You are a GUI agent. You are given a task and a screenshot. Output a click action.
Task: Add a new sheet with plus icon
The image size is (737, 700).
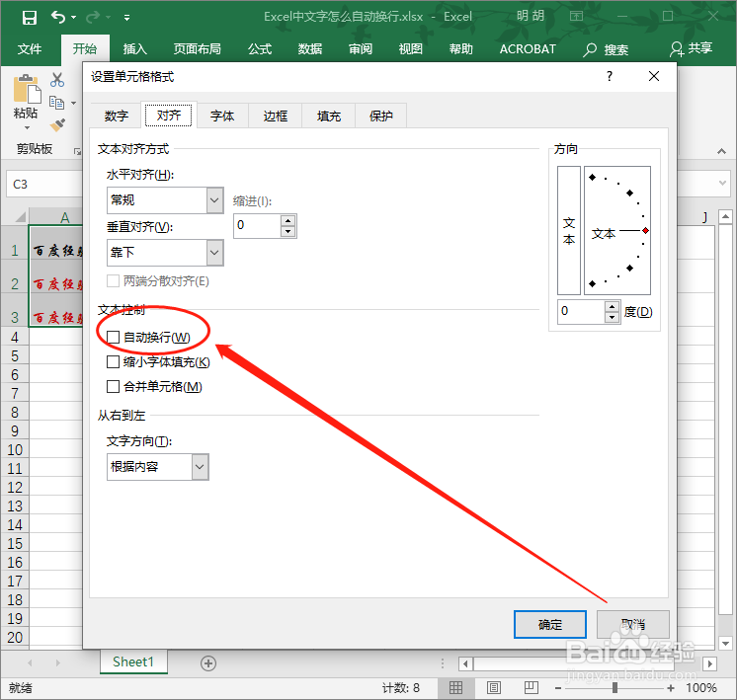tap(208, 662)
